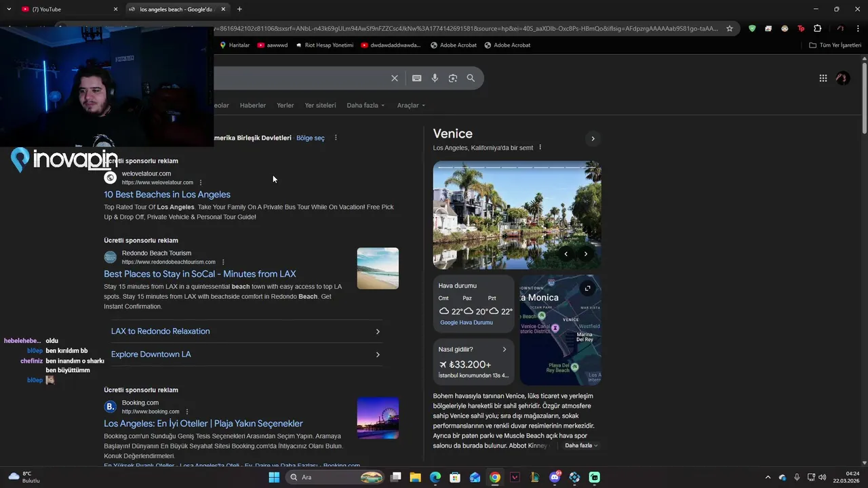Open the Google apps grid
The width and height of the screenshot is (868, 488).
click(x=823, y=78)
